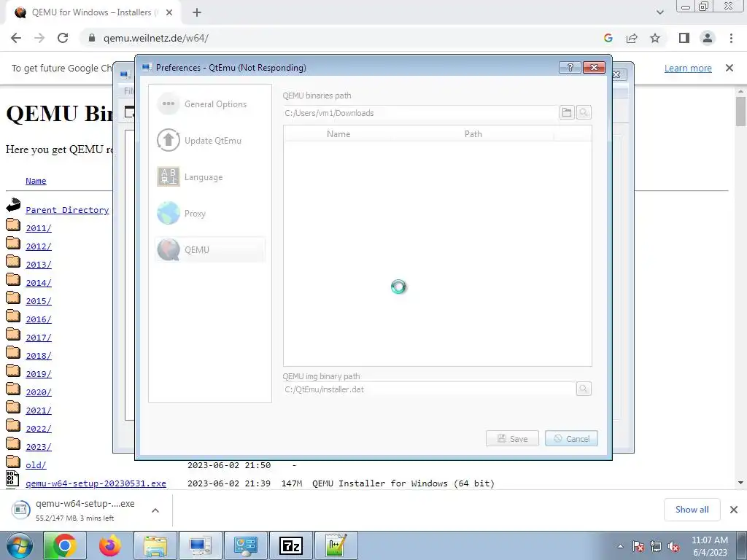Reload the QEMU installers page
Image resolution: width=747 pixels, height=560 pixels.
63,38
